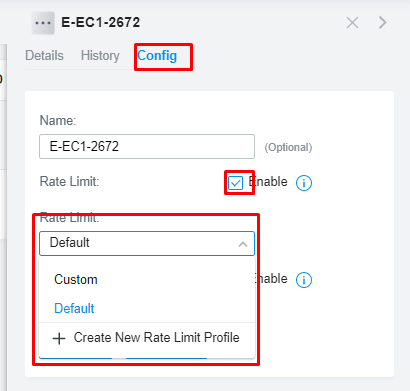Image resolution: width=410 pixels, height=391 pixels.
Task: Toggle the Rate Limit Enable checkbox
Action: tap(236, 183)
